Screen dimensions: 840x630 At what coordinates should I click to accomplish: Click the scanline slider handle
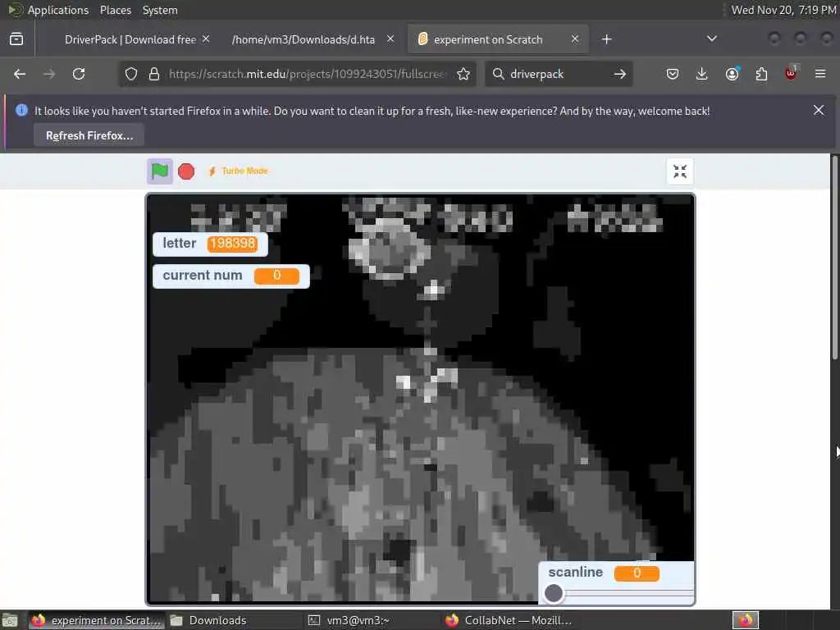click(554, 593)
